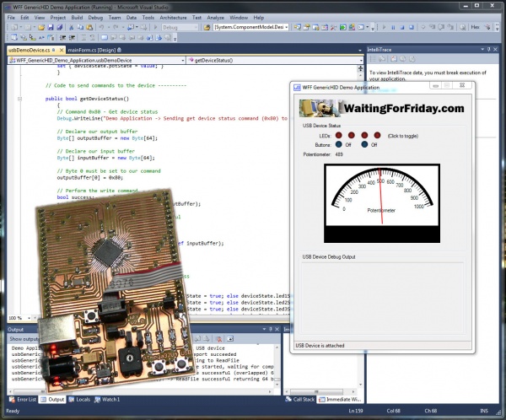This screenshot has height=420, width=506.
Task: Toggle the fourth LED in demo app
Action: click(377, 135)
